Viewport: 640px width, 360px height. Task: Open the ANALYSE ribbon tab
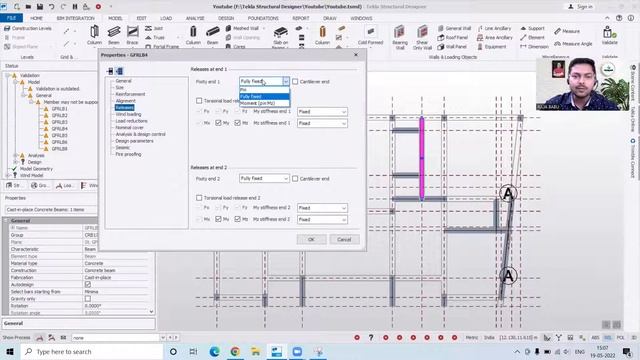coord(195,18)
